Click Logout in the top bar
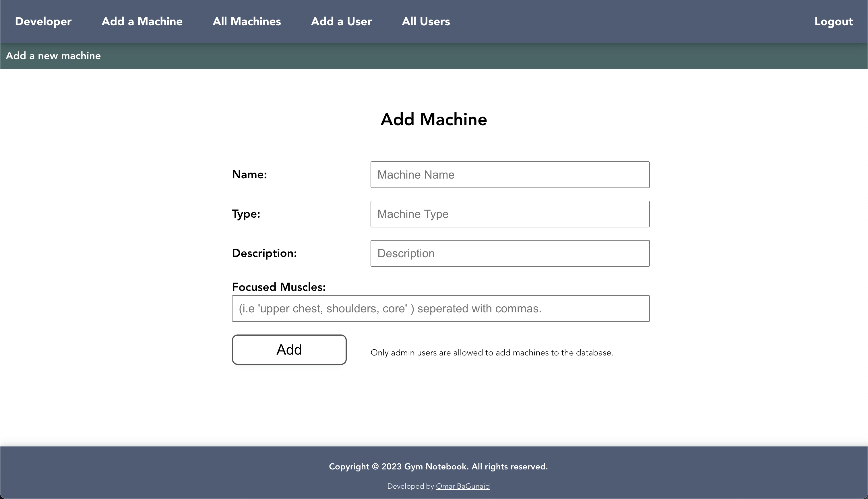The image size is (868, 499). click(x=833, y=22)
